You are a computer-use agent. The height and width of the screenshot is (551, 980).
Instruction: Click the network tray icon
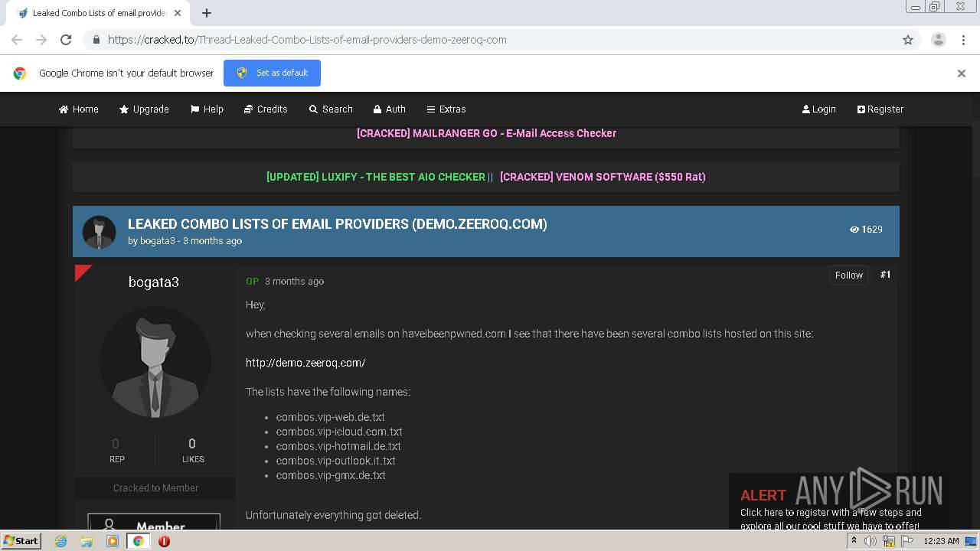click(889, 541)
